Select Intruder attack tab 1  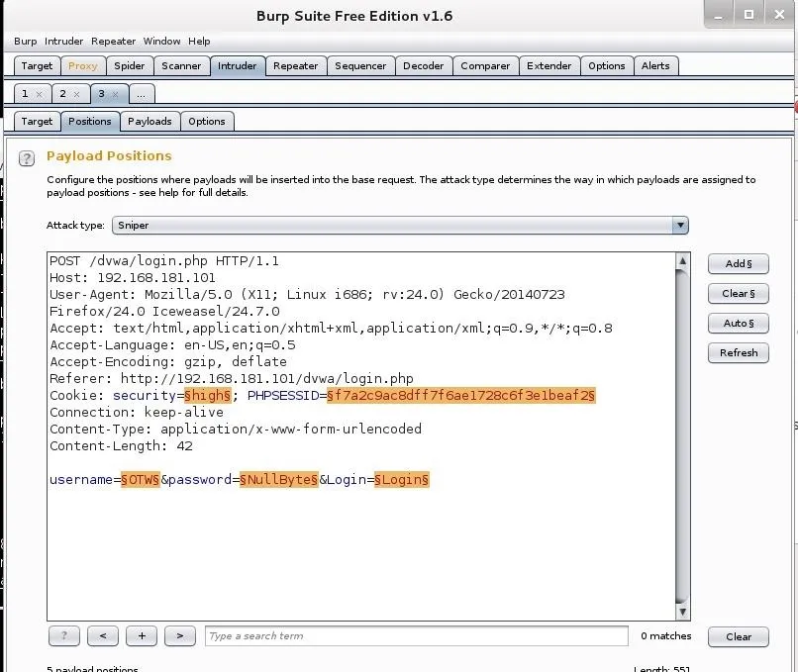coord(25,94)
